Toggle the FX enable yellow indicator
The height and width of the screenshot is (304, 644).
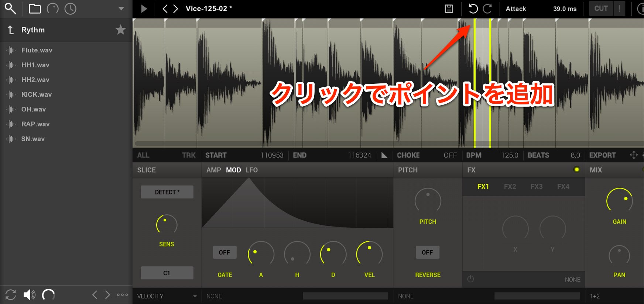[576, 170]
